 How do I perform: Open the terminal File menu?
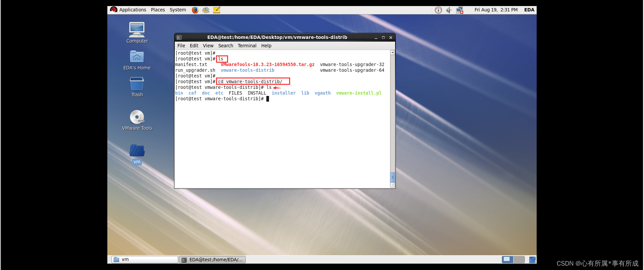pyautogui.click(x=181, y=46)
